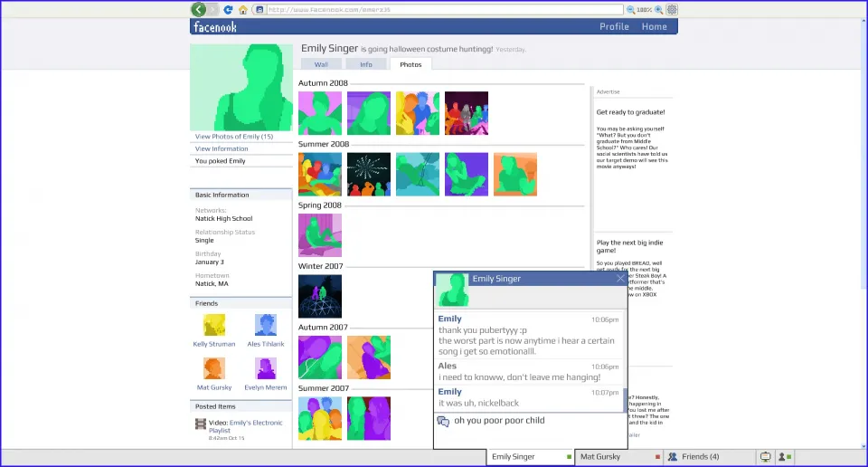868x467 pixels.
Task: Open fourth Autumn 2008 dark photo
Action: pos(467,113)
